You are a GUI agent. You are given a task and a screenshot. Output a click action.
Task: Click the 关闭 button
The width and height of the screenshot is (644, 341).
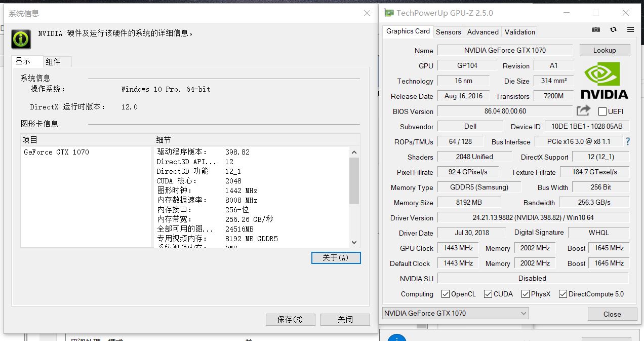(345, 319)
